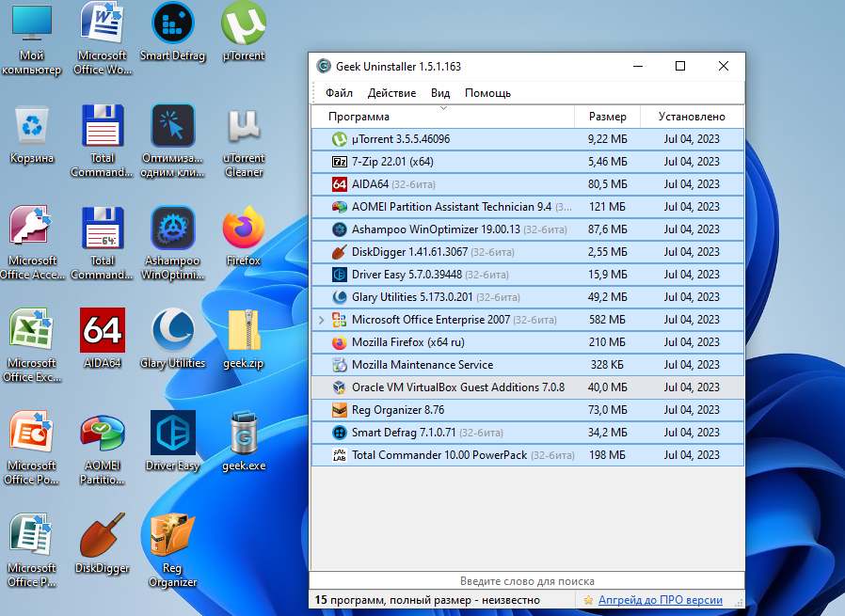Select the Oracle VM VirtualBox row icon
845x616 pixels.
(x=340, y=387)
